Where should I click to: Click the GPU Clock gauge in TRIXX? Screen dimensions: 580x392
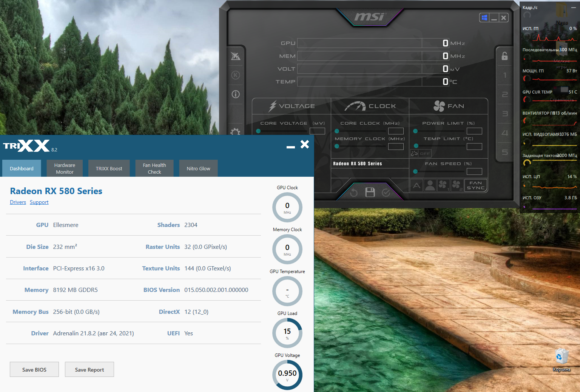(x=287, y=207)
